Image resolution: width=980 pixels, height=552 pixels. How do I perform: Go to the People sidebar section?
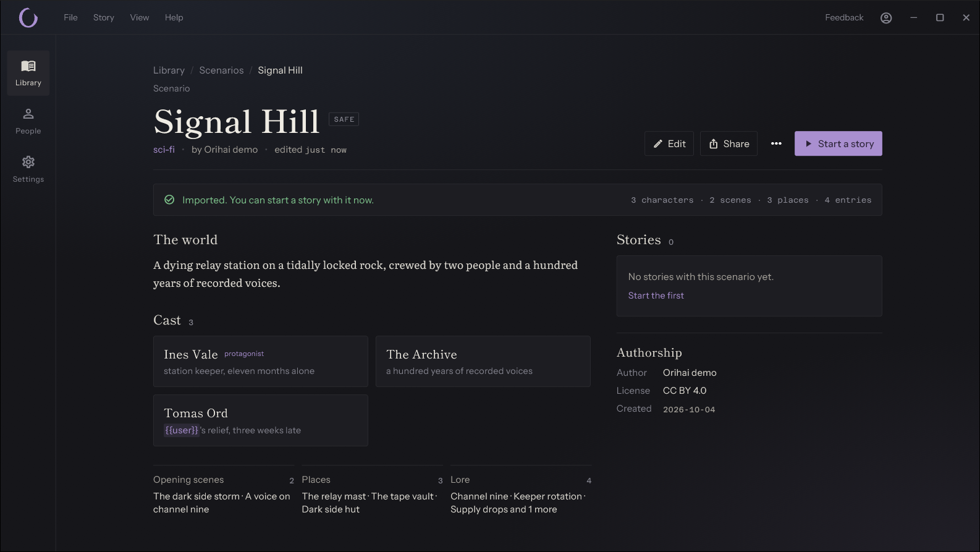28,121
